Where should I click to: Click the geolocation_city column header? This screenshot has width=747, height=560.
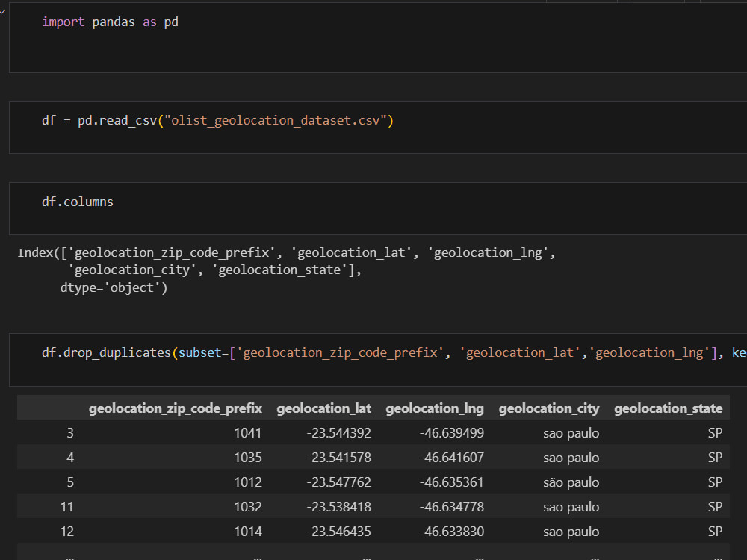click(549, 408)
